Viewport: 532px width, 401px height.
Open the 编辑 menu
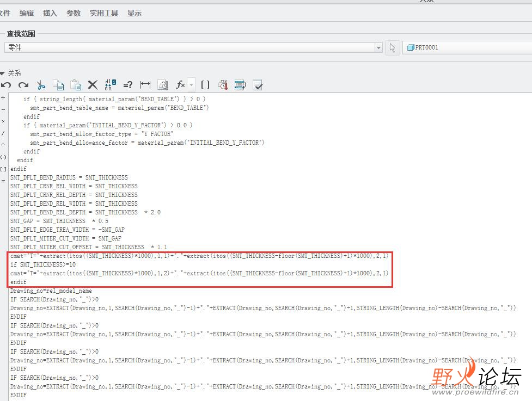pos(27,13)
